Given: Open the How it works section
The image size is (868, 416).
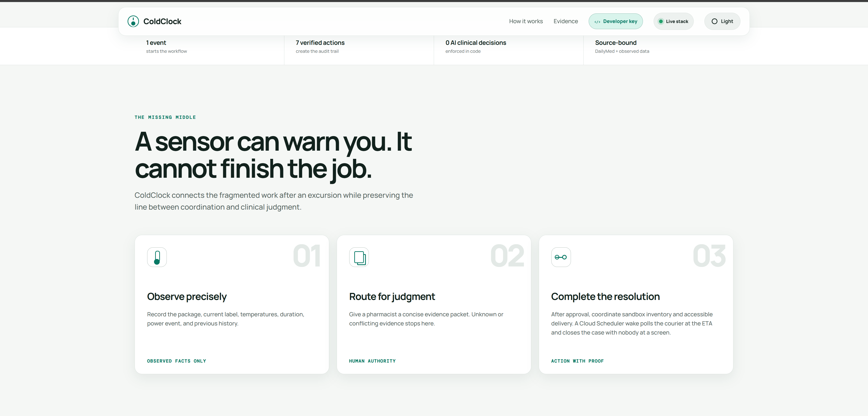Looking at the screenshot, I should 526,21.
